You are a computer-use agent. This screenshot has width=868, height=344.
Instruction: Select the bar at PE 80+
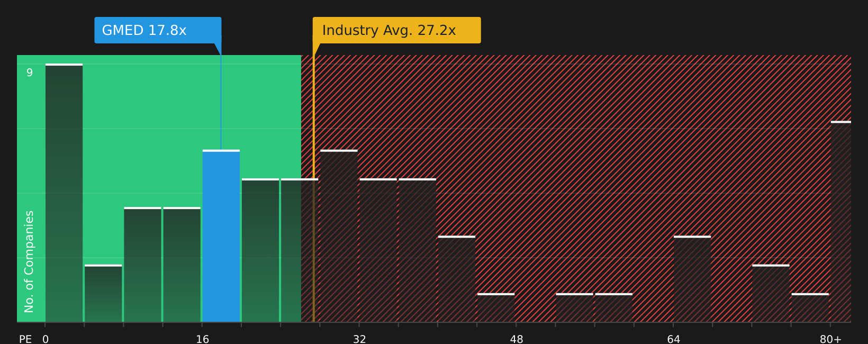point(840,222)
